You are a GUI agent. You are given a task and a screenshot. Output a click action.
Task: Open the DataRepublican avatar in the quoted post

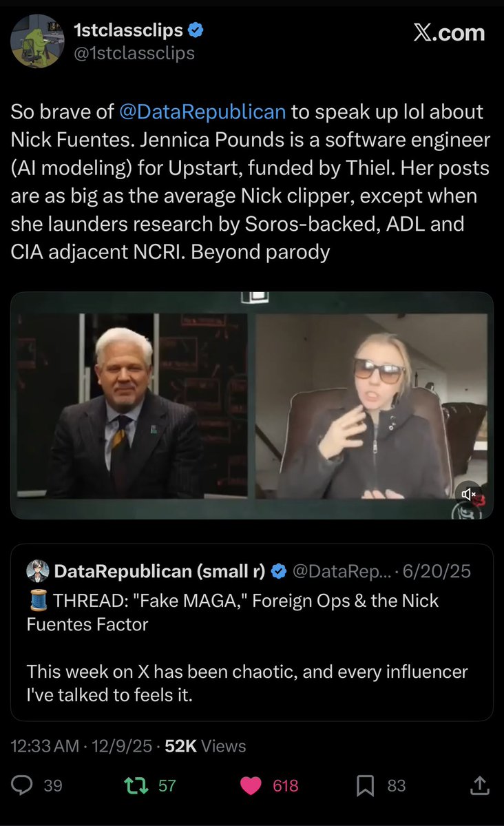click(x=37, y=570)
